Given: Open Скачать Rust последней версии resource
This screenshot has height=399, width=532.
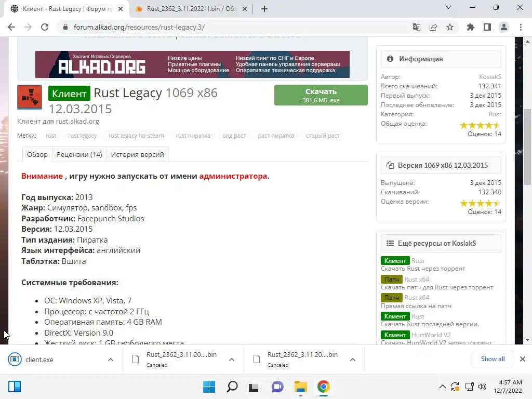Looking at the screenshot, I should (418, 316).
